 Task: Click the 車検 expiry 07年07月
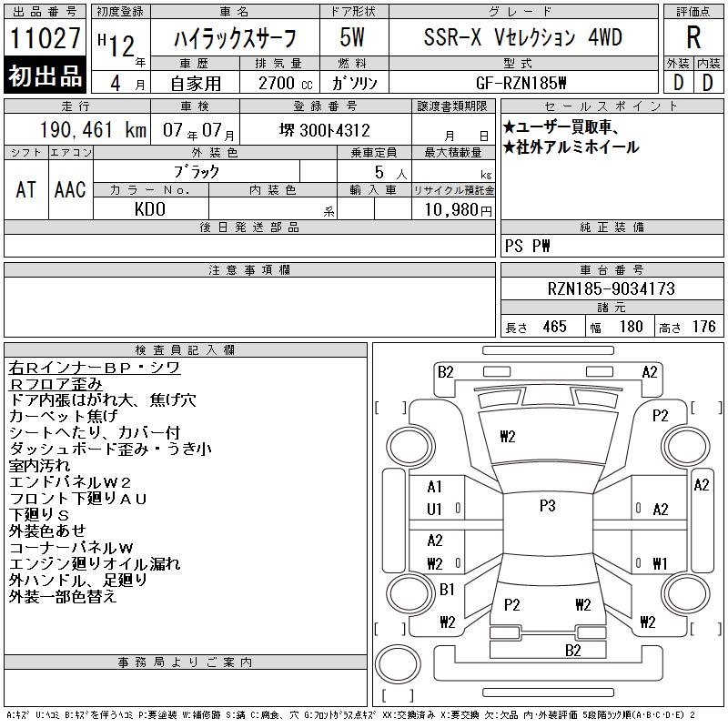[198, 130]
